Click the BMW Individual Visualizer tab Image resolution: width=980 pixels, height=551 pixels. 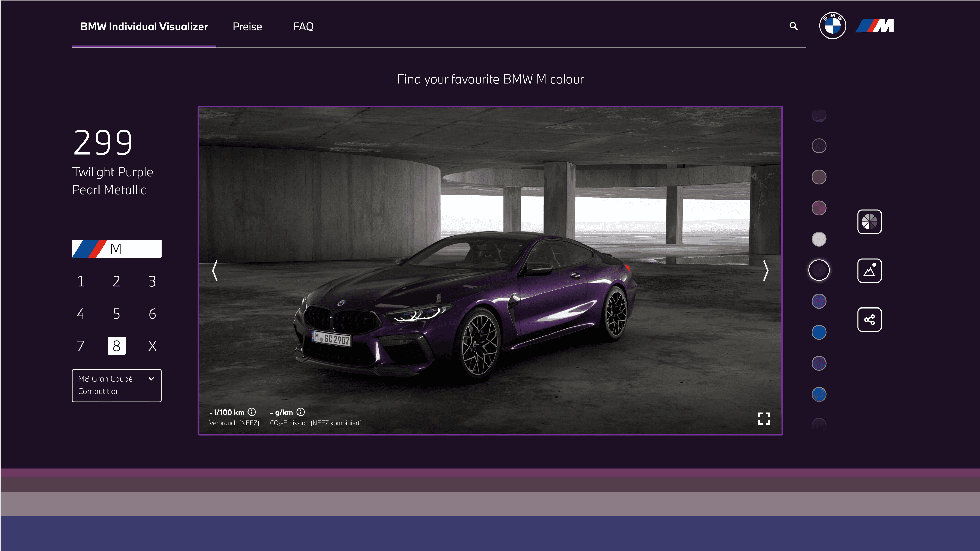tap(144, 27)
